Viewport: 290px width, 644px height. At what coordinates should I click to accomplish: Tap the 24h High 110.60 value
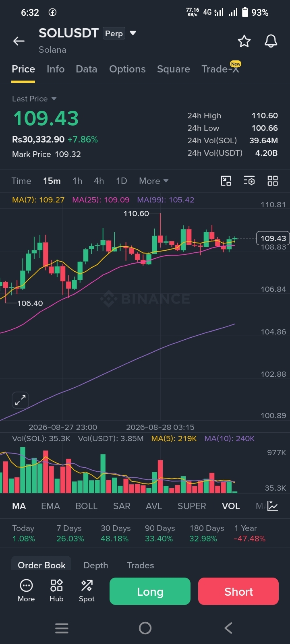point(265,116)
